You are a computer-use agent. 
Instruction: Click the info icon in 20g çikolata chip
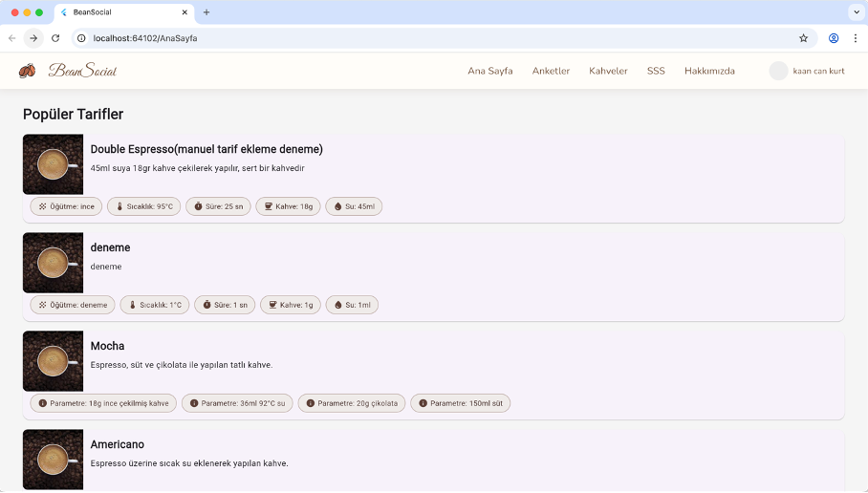tap(311, 403)
